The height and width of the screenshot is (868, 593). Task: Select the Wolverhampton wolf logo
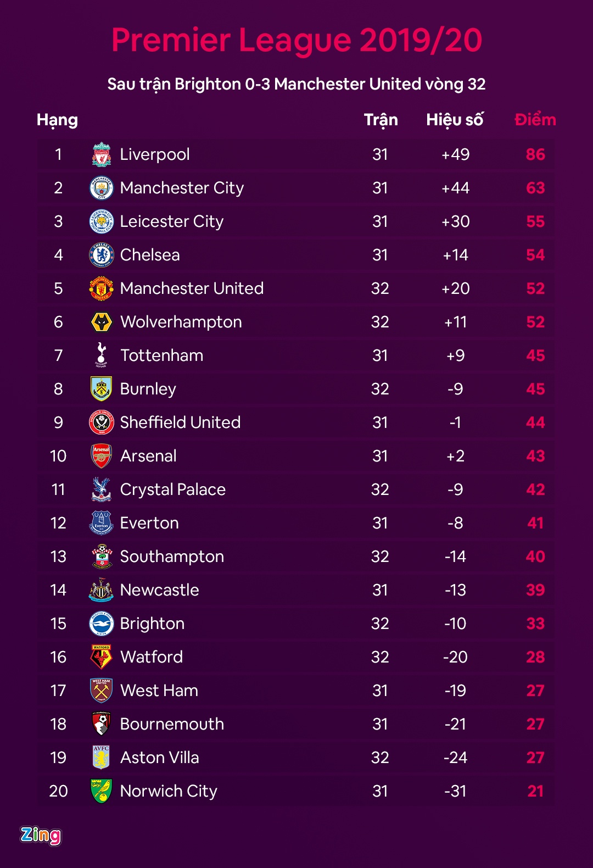[102, 322]
